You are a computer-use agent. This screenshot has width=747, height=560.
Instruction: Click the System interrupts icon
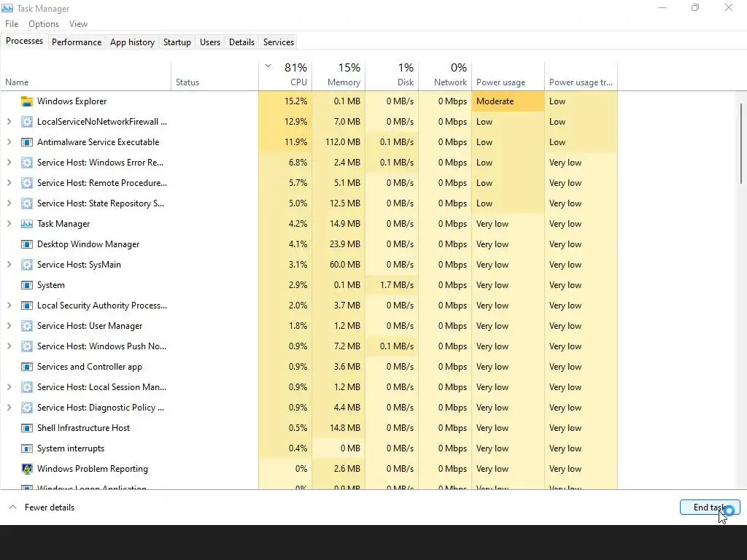pyautogui.click(x=27, y=448)
